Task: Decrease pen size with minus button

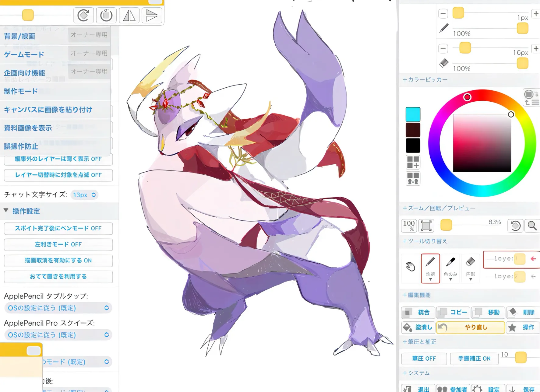Action: click(x=443, y=13)
